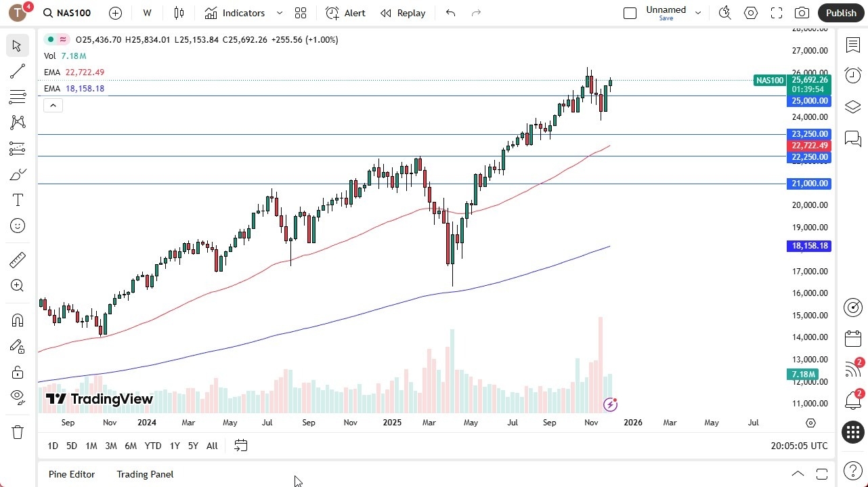Image resolution: width=868 pixels, height=487 pixels.
Task: Switch to the Trading Panel tab
Action: tap(144, 474)
